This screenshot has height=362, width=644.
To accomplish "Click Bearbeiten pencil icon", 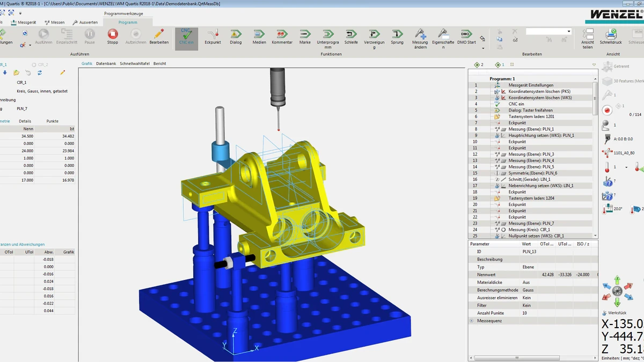I will pyautogui.click(x=159, y=36).
